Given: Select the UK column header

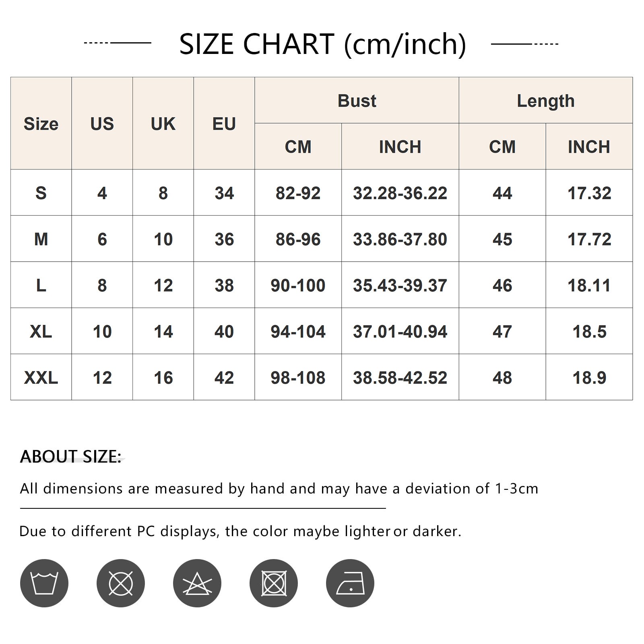Looking at the screenshot, I should 163,124.
